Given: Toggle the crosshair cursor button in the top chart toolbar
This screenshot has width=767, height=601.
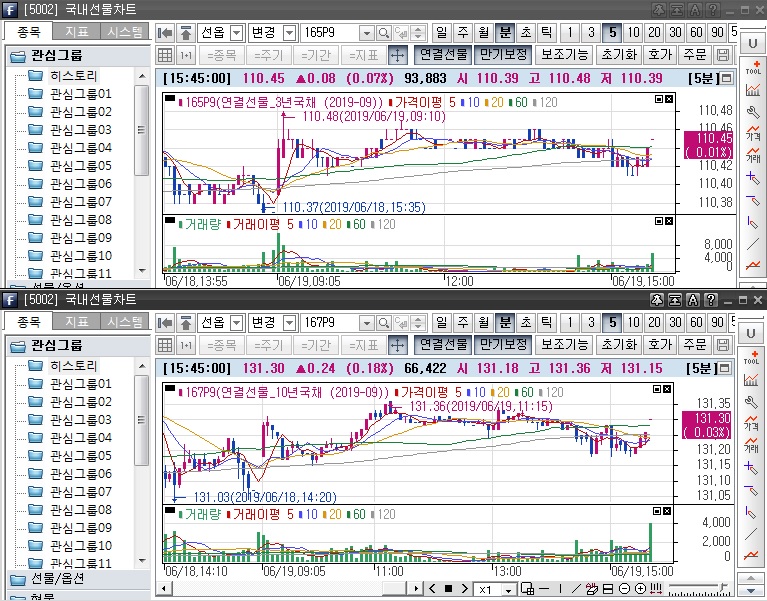Looking at the screenshot, I should point(396,54).
